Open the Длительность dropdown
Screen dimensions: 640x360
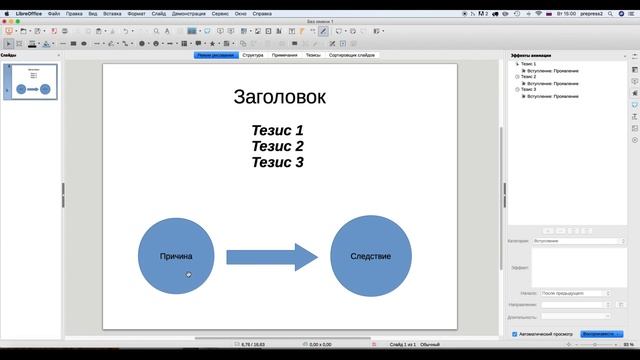click(576, 317)
